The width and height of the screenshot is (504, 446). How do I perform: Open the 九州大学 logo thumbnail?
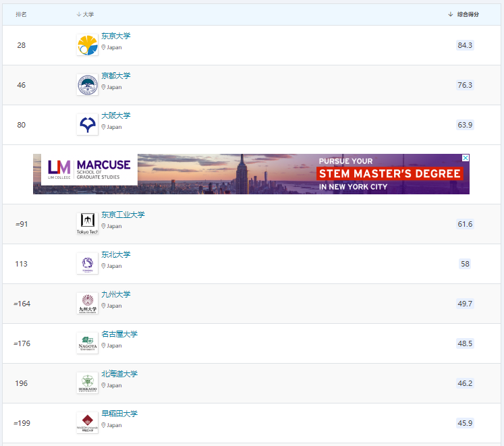pyautogui.click(x=88, y=304)
